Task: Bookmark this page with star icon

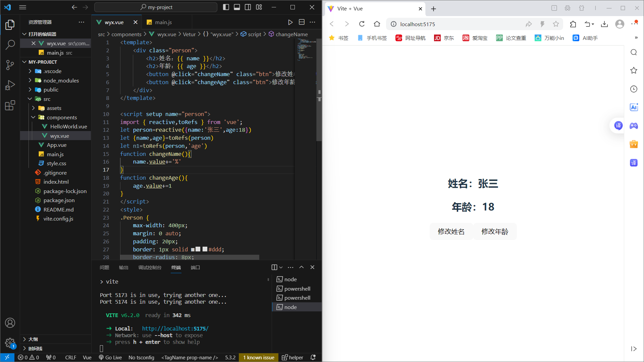Action: (556, 24)
